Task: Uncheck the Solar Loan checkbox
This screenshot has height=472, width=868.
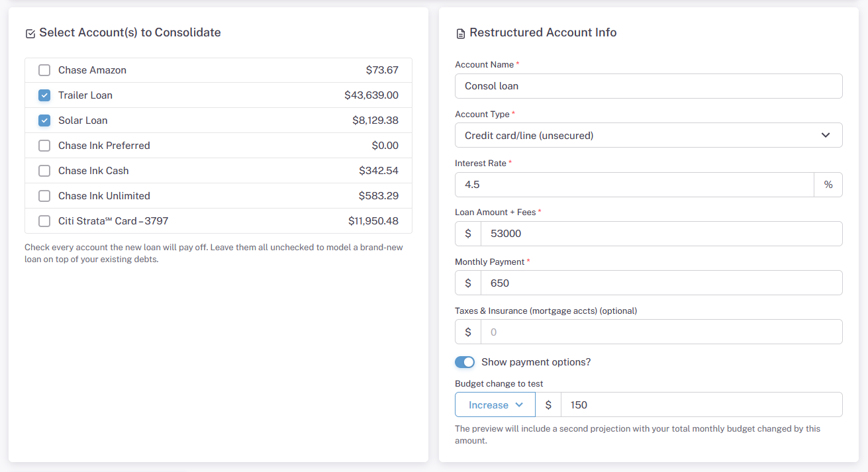Action: (44, 120)
